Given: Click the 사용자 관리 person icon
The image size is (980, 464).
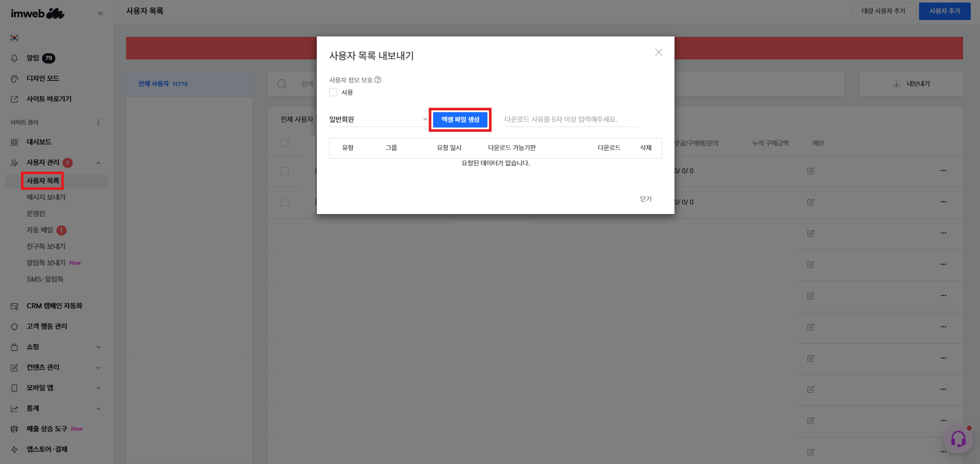Looking at the screenshot, I should tap(14, 163).
